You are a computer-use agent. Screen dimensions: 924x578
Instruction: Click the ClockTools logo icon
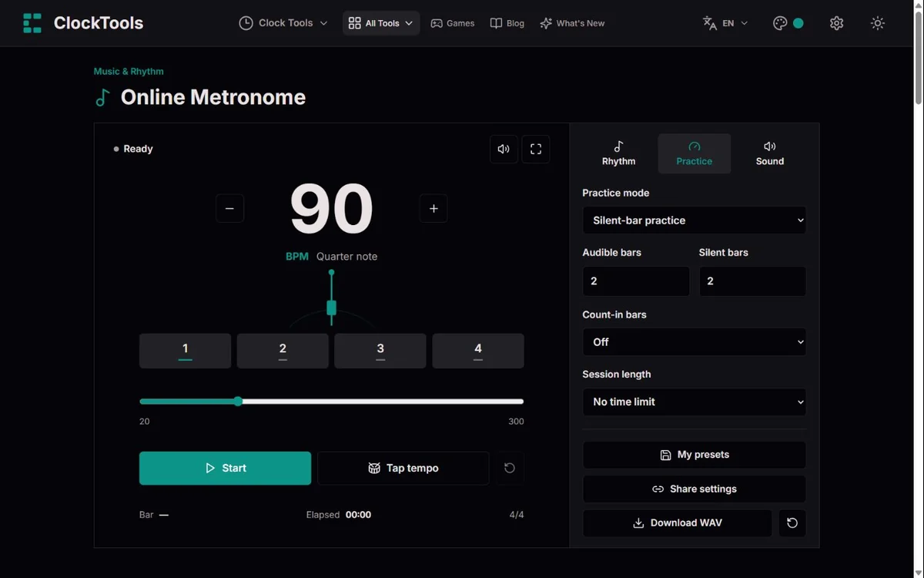pos(32,23)
